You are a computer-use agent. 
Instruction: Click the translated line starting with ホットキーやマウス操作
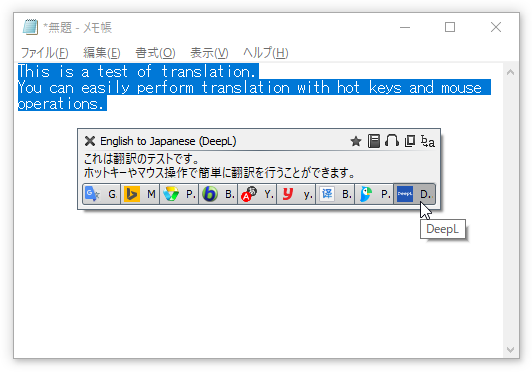(219, 173)
